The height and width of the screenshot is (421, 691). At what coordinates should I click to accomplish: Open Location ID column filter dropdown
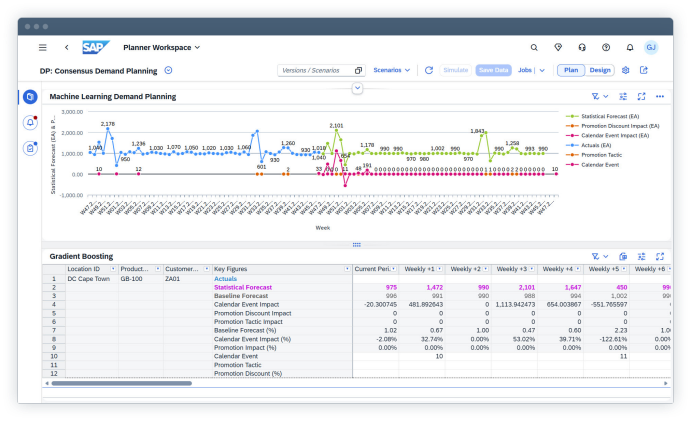click(x=113, y=269)
